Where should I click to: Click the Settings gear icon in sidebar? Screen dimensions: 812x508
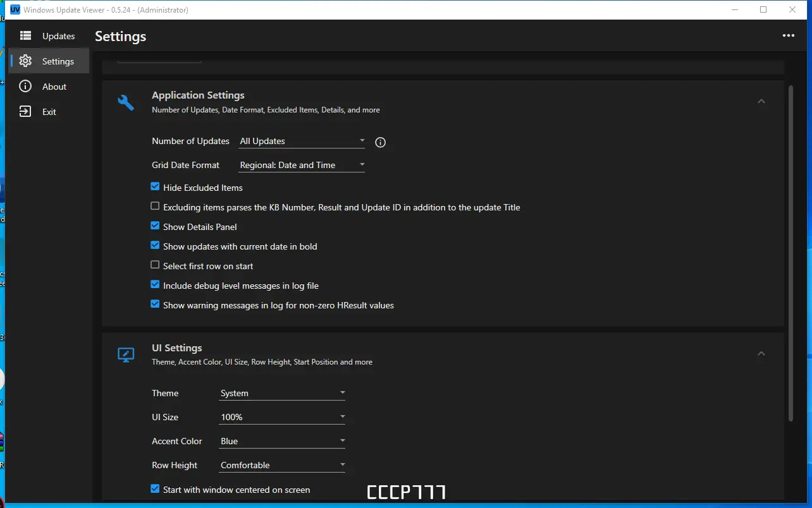(25, 61)
